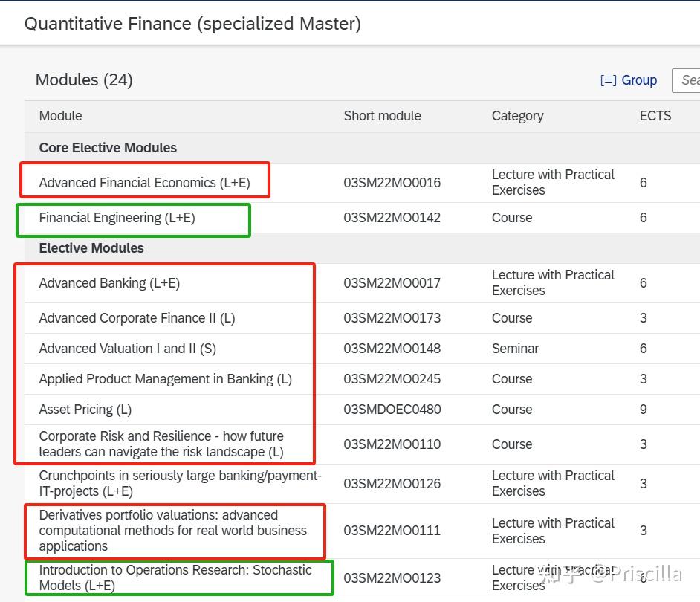Sort by the Module column header

[61, 116]
